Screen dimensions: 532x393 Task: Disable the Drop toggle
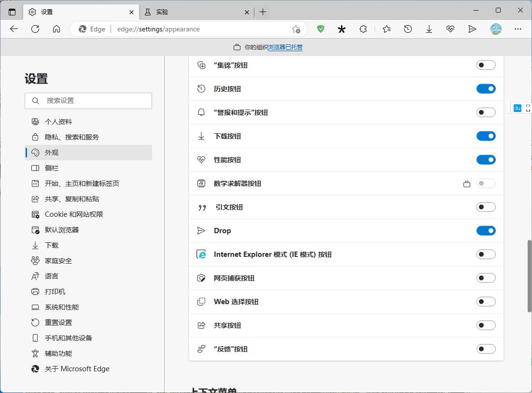[x=486, y=231]
